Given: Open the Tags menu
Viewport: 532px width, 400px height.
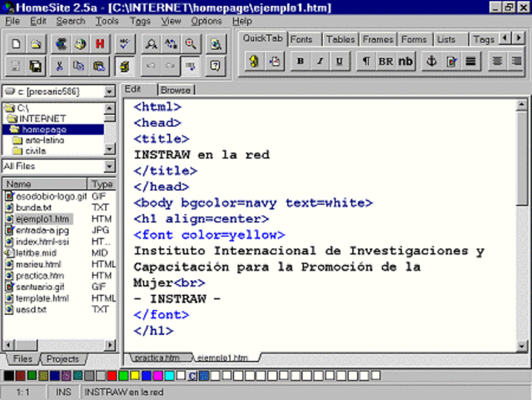Looking at the screenshot, I should [140, 21].
